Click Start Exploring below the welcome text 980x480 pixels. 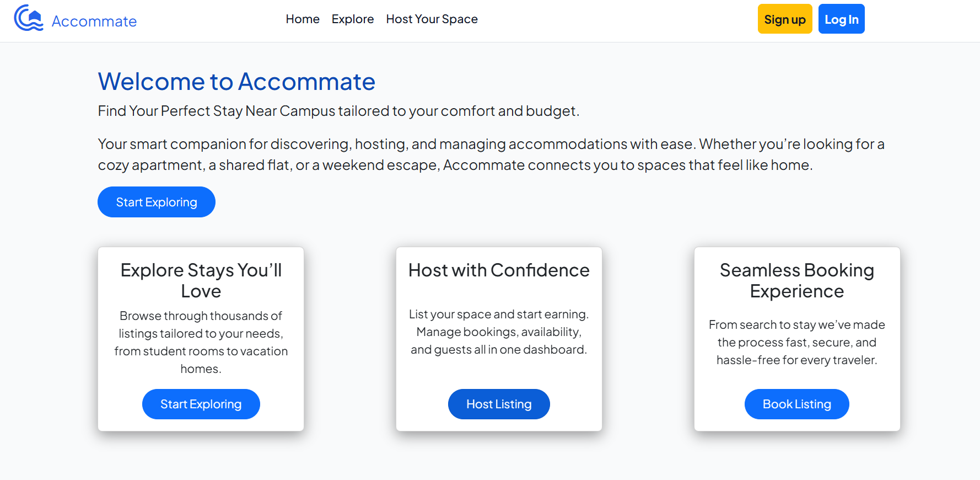[157, 202]
